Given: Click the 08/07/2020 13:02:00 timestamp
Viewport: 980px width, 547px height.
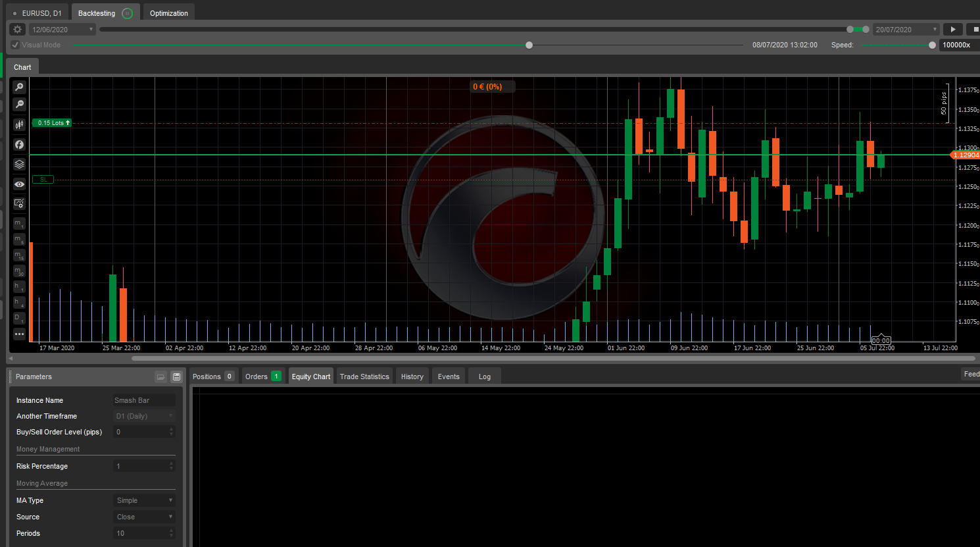Looking at the screenshot, I should pos(785,45).
